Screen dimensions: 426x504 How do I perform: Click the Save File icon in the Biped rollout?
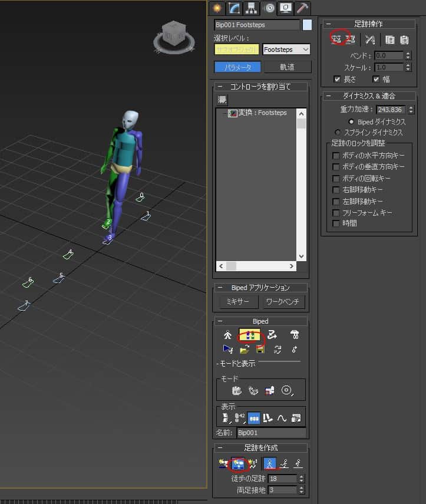pos(260,349)
